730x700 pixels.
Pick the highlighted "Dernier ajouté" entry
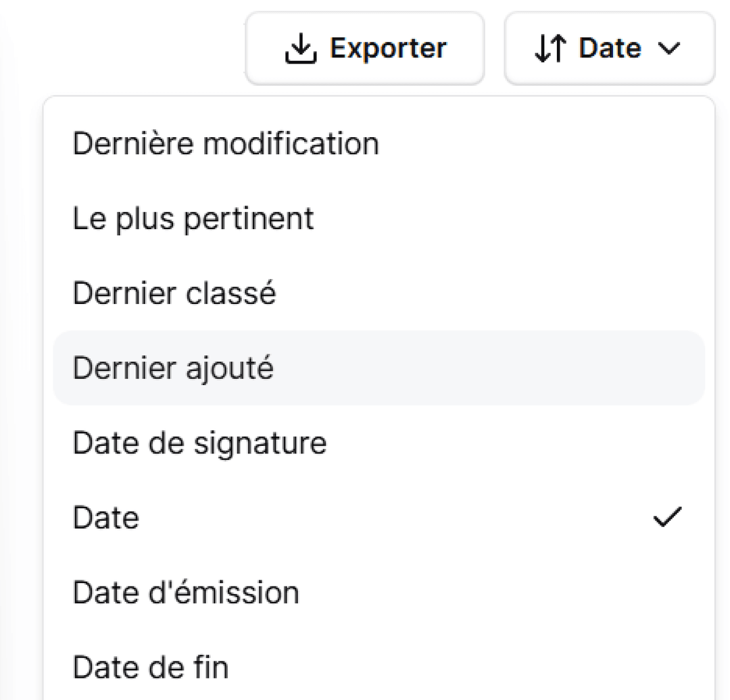(173, 369)
